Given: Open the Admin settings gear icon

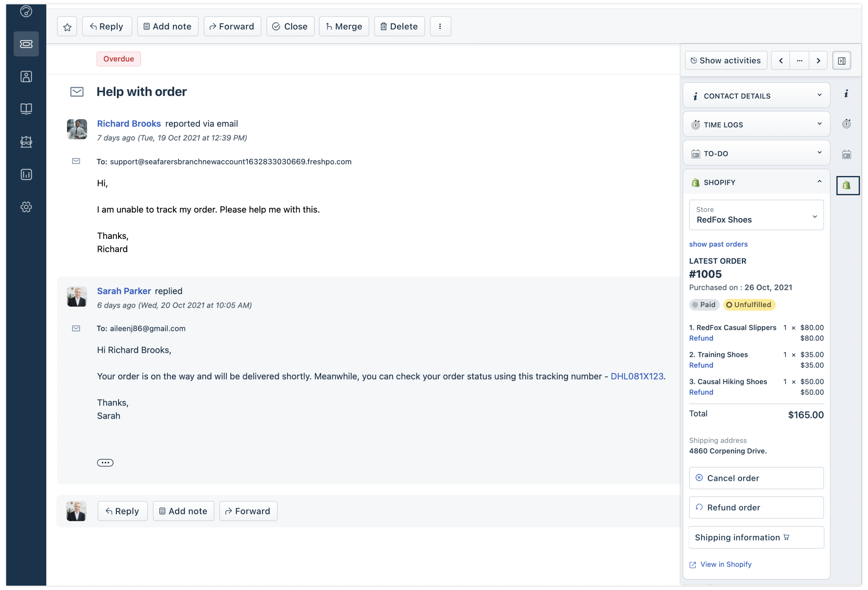Looking at the screenshot, I should click(26, 207).
